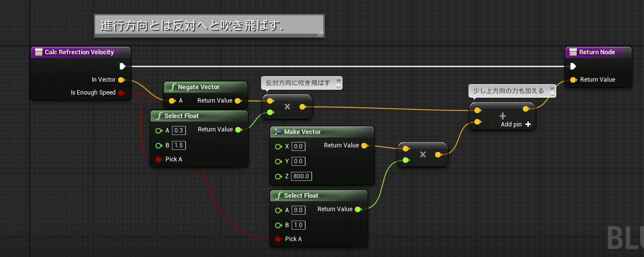Click Pick A pin on upper Select Float
The width and height of the screenshot is (644, 257).
pos(158,159)
